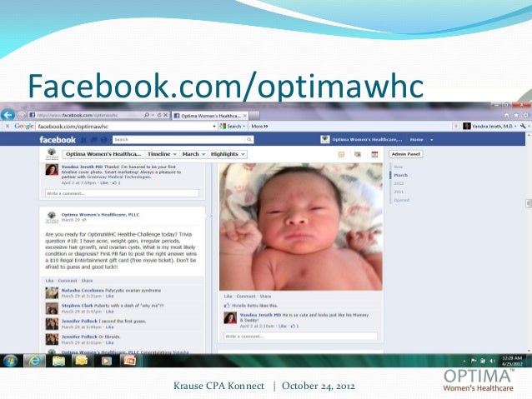Click the Google toolbar wrench settings icon
The width and height of the screenshot is (532, 399).
click(523, 126)
